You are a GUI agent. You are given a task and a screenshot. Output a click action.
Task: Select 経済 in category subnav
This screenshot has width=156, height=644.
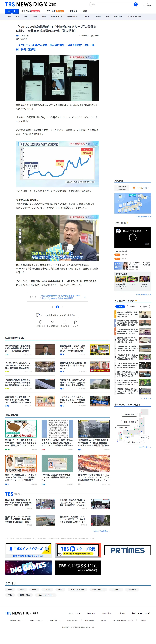pos(44,16)
